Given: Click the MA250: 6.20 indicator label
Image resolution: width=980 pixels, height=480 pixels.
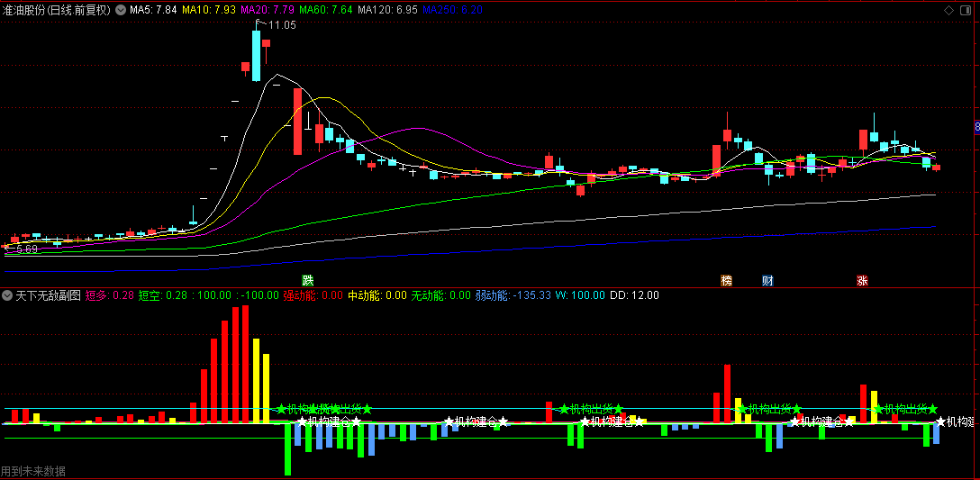Looking at the screenshot, I should click(452, 10).
